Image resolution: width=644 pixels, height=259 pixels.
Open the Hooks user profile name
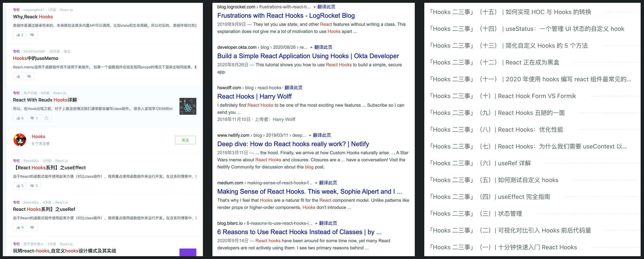point(38,137)
